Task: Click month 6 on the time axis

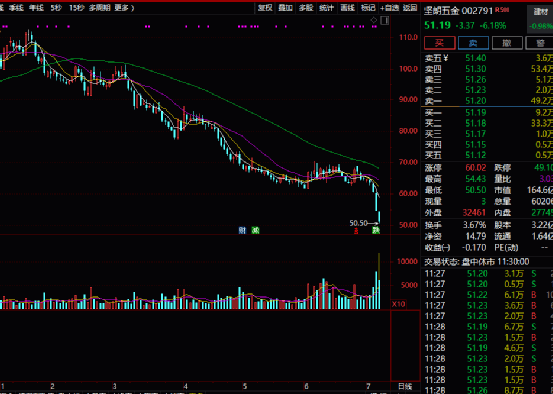Action: [x=306, y=386]
